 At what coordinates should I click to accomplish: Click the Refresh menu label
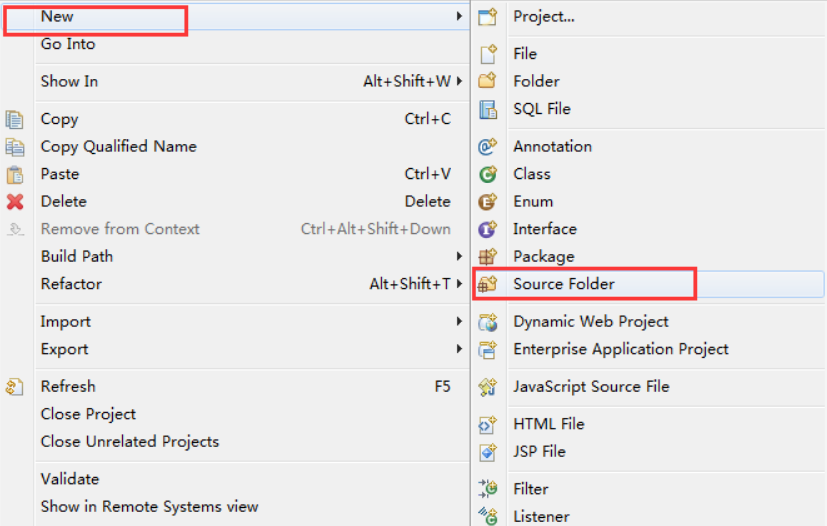(x=68, y=387)
